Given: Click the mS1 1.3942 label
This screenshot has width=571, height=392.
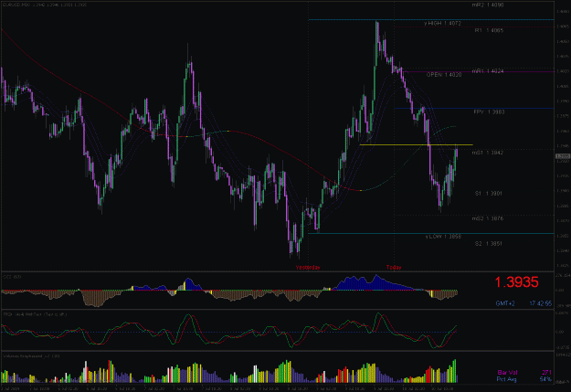Looking at the screenshot, I should click(x=488, y=153).
